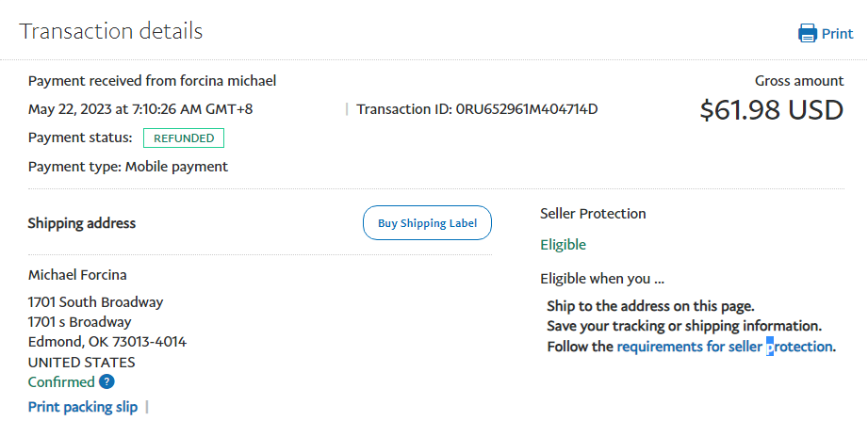Image resolution: width=868 pixels, height=437 pixels.
Task: Click the Transaction details heading
Action: (x=111, y=31)
